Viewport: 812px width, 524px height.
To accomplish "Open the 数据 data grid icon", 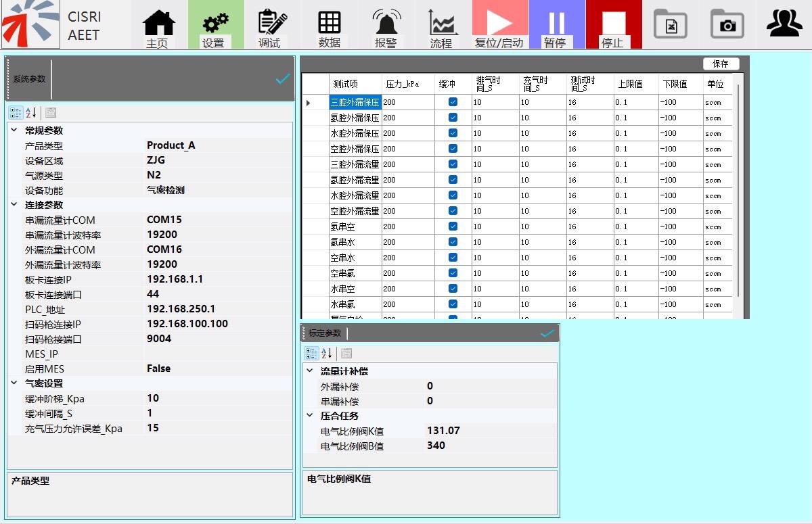I will [x=329, y=25].
